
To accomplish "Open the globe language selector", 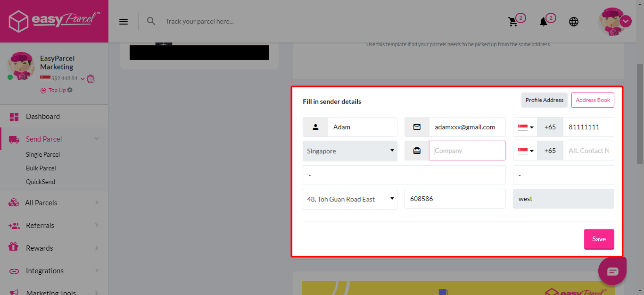I will pyautogui.click(x=574, y=21).
